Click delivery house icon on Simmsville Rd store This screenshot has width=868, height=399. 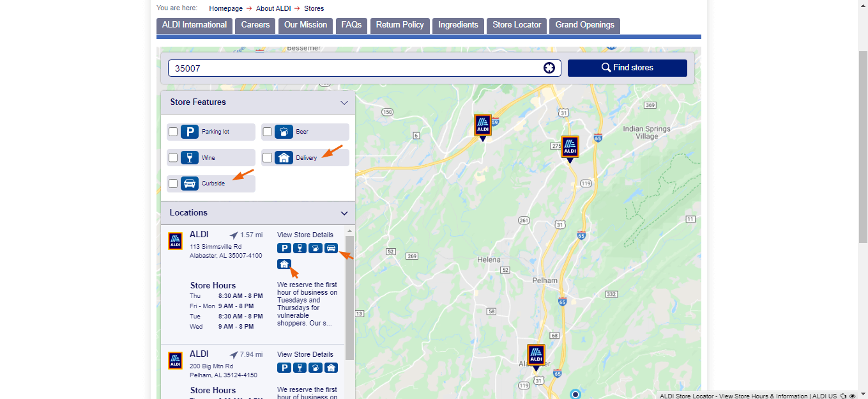[x=284, y=264]
